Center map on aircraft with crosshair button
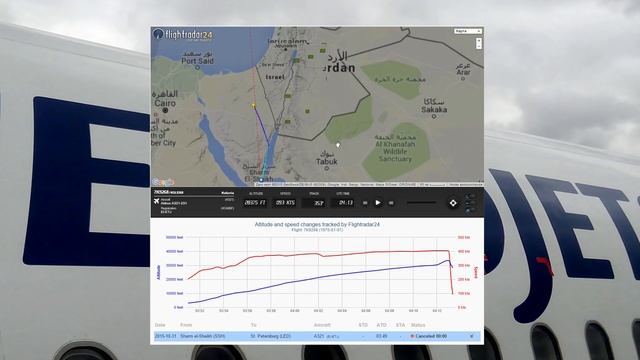Image resolution: width=640 pixels, height=360 pixels. pyautogui.click(x=453, y=203)
